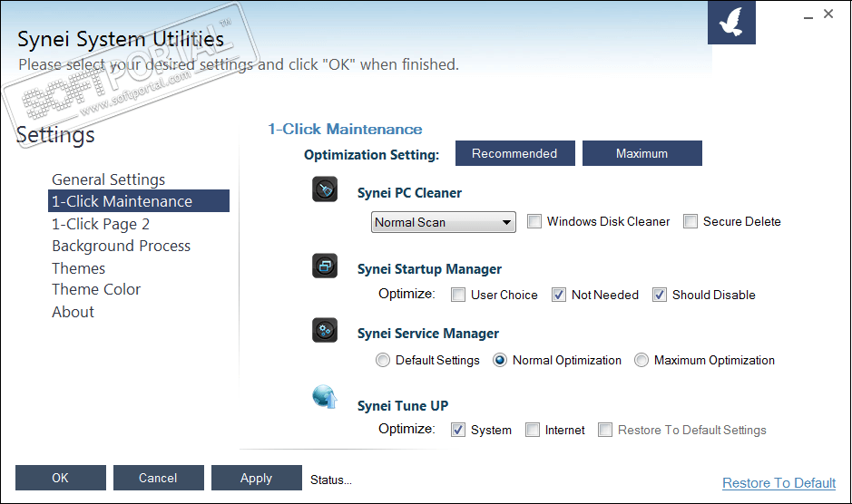The height and width of the screenshot is (504, 852).
Task: Check the User Choice startup option
Action: click(x=458, y=295)
